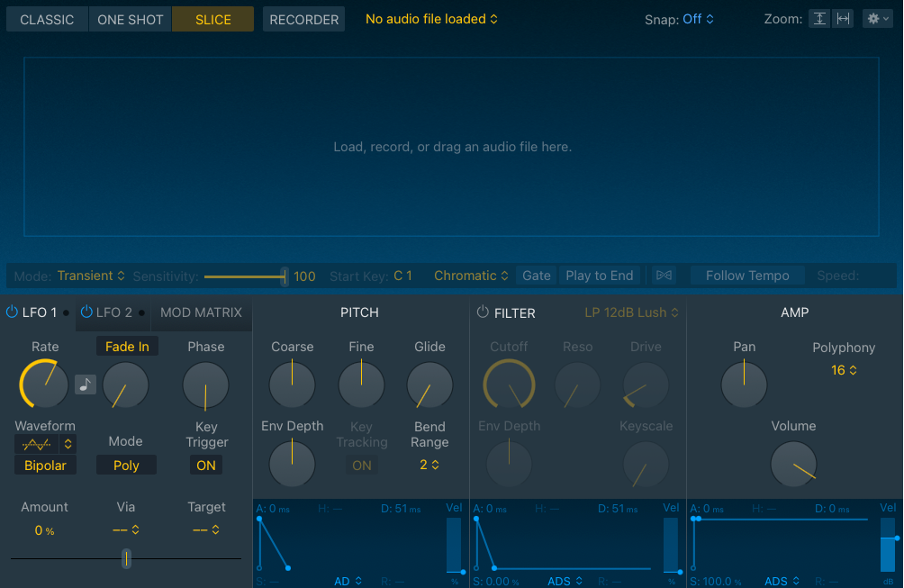Toggle Pitch Key Tracking ON button

click(361, 466)
